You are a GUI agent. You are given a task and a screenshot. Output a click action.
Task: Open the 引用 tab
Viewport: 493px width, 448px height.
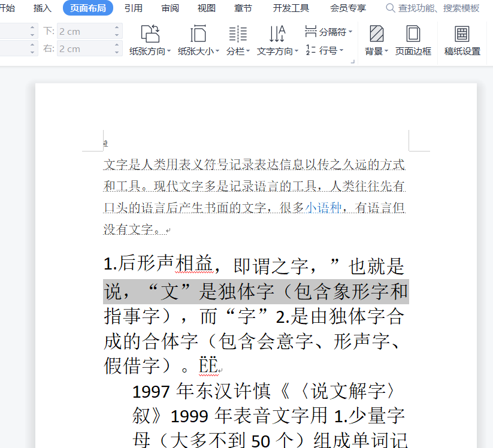tap(134, 8)
